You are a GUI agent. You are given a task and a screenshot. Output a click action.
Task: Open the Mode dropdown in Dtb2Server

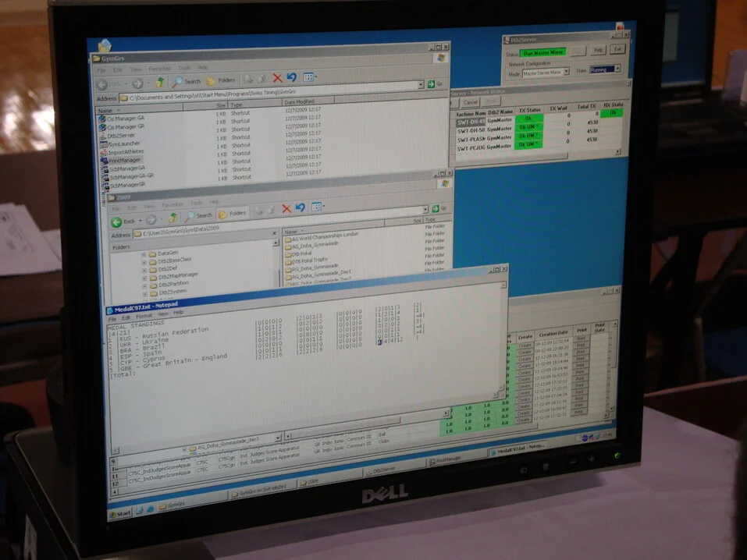coord(566,71)
